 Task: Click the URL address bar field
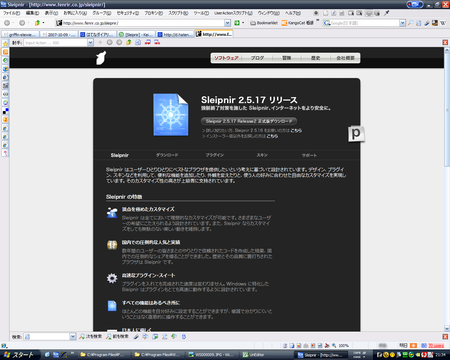click(x=143, y=23)
